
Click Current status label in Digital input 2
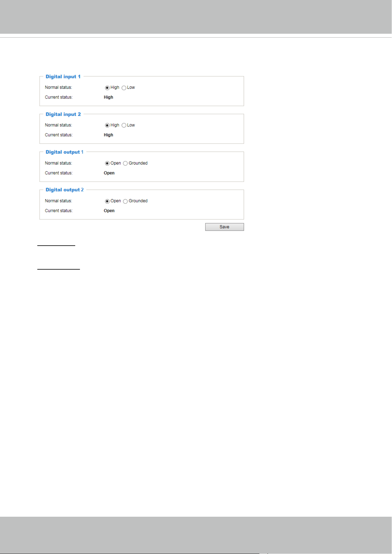pos(59,135)
